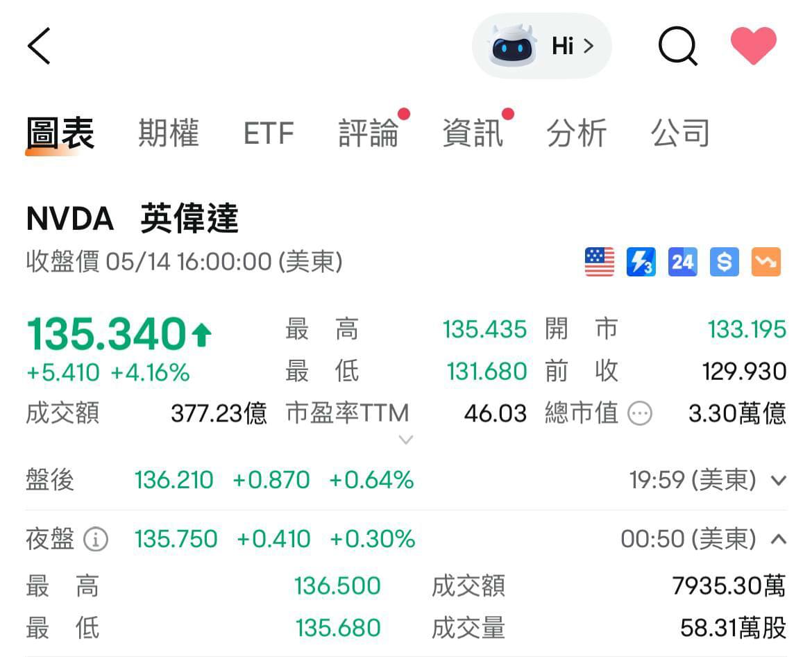
Task: Click the US flag market icon
Action: (x=598, y=262)
